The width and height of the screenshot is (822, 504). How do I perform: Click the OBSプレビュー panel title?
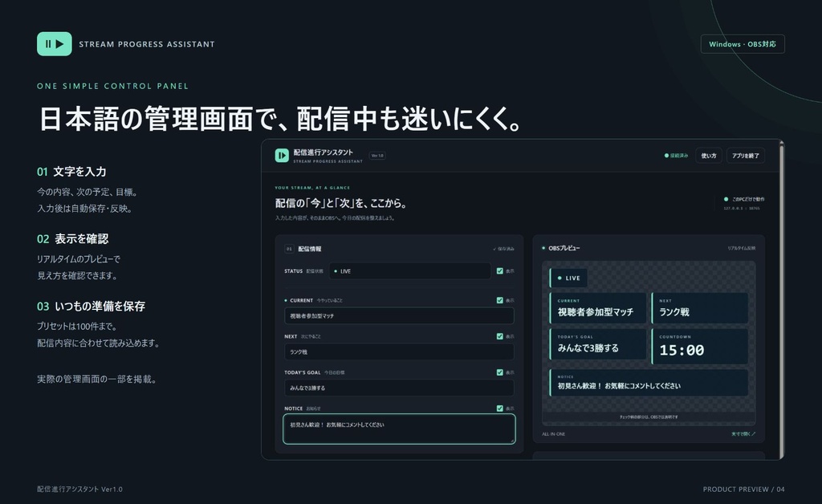564,248
